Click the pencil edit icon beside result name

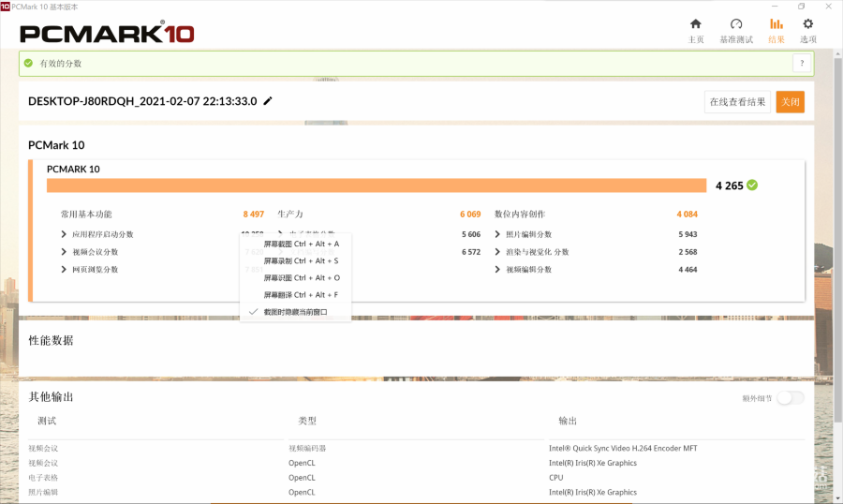coord(268,101)
